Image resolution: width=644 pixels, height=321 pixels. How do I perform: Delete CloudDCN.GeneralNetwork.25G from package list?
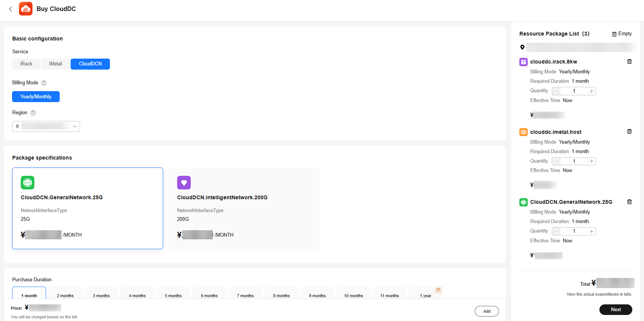click(x=629, y=202)
